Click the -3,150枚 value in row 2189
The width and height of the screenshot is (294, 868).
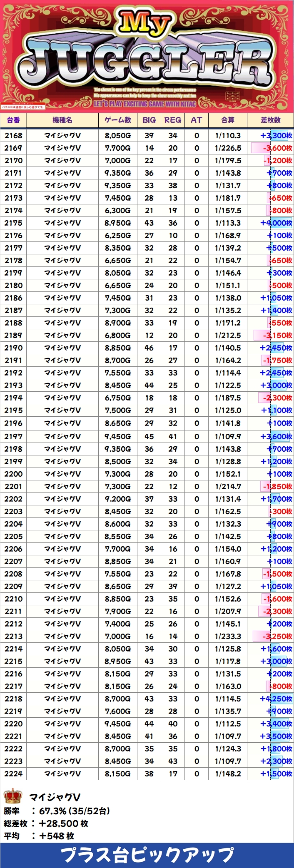(277, 335)
